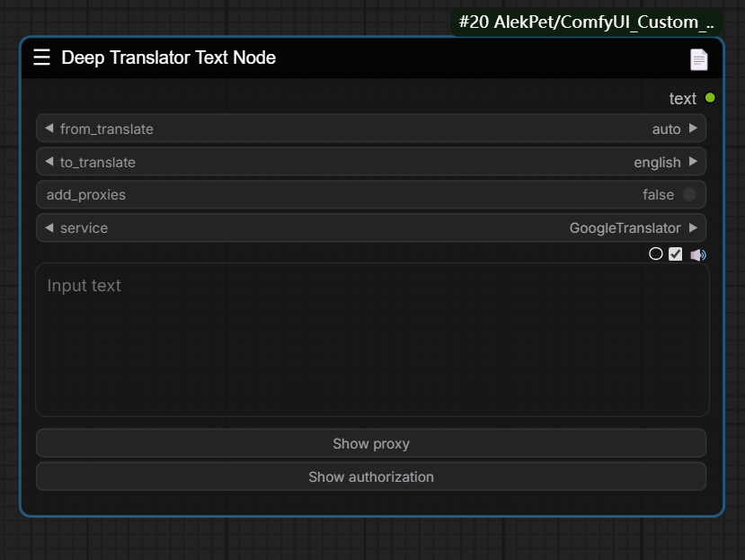Click the green text output connector dot
Viewport: 745px width, 560px height.
click(710, 98)
